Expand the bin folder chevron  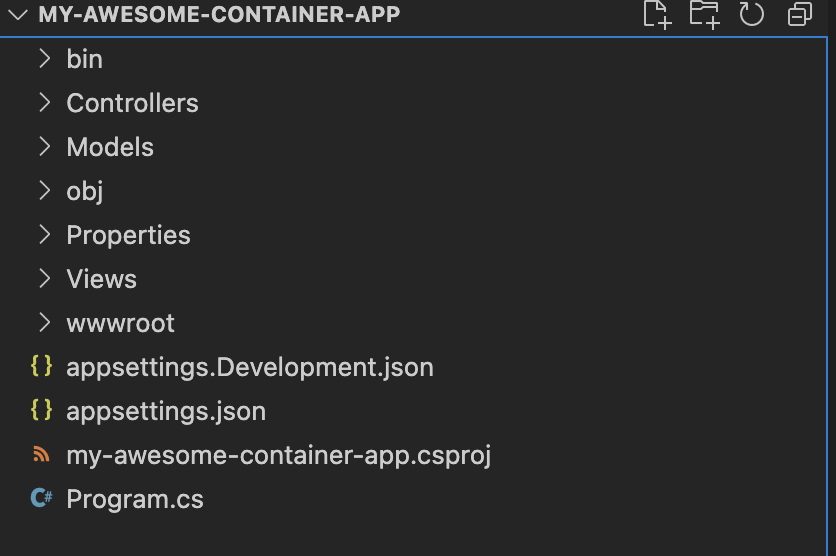click(45, 59)
